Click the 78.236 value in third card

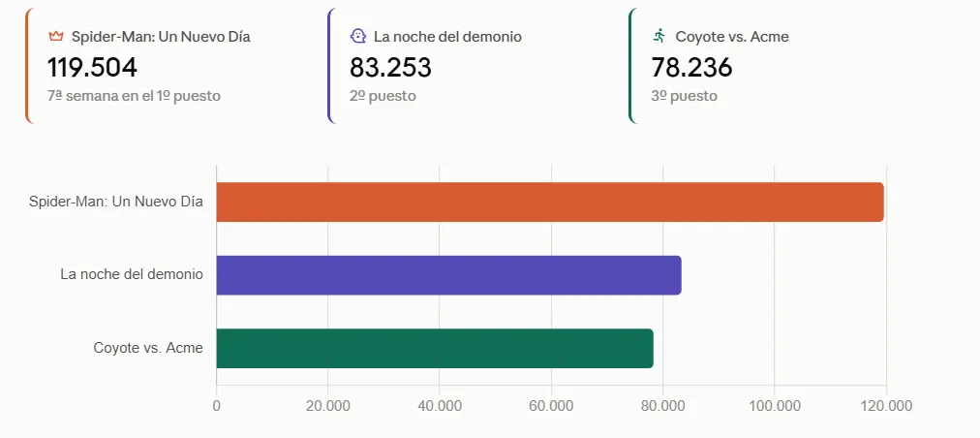(x=691, y=68)
